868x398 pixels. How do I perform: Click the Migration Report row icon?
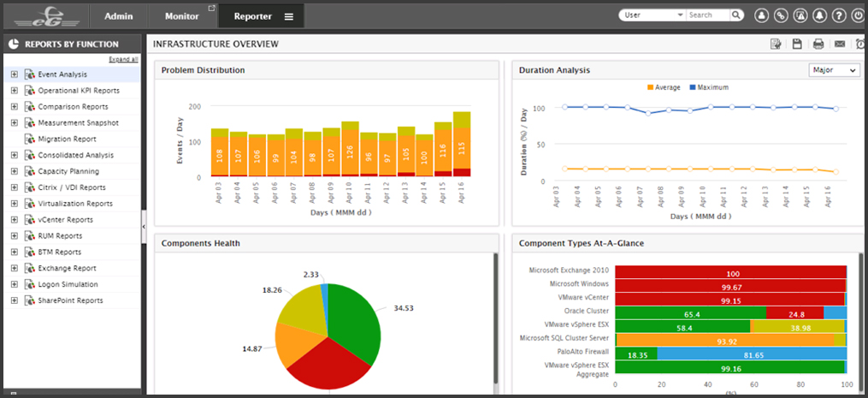[x=30, y=140]
